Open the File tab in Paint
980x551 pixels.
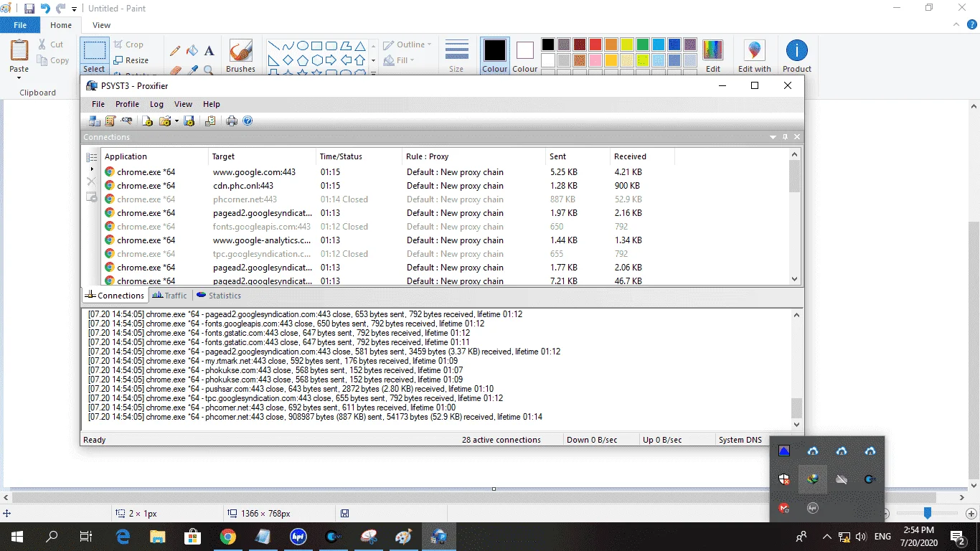coord(20,25)
